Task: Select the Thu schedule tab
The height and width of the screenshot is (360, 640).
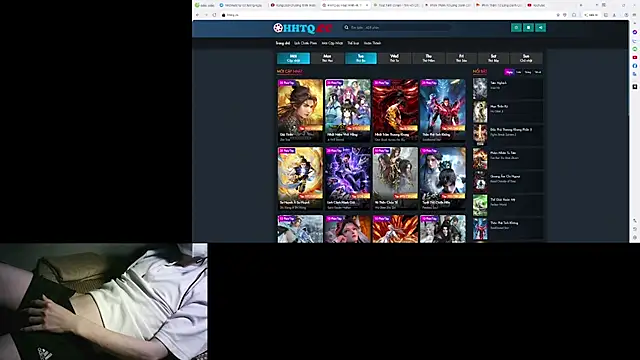Action: (429, 58)
